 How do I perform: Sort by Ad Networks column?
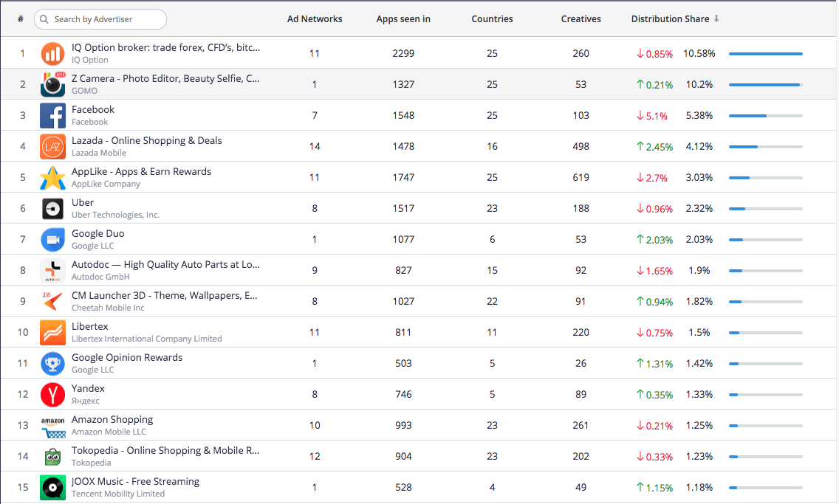click(315, 18)
